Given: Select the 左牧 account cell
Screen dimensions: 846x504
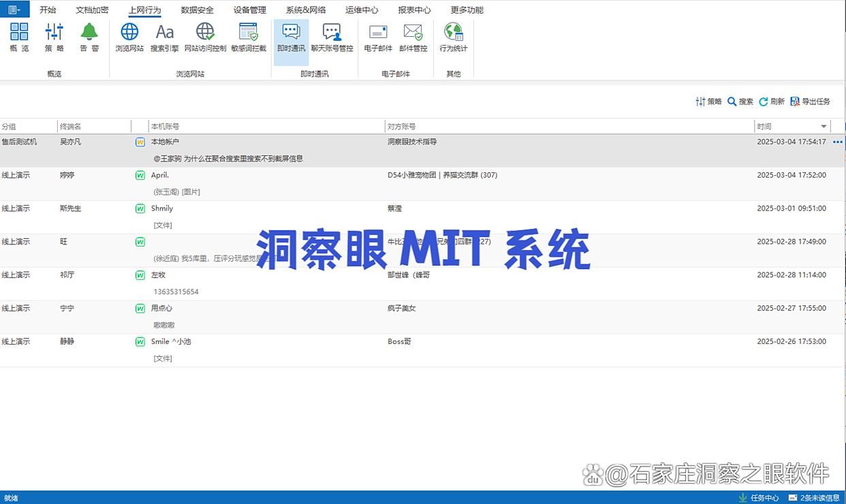Looking at the screenshot, I should 158,275.
